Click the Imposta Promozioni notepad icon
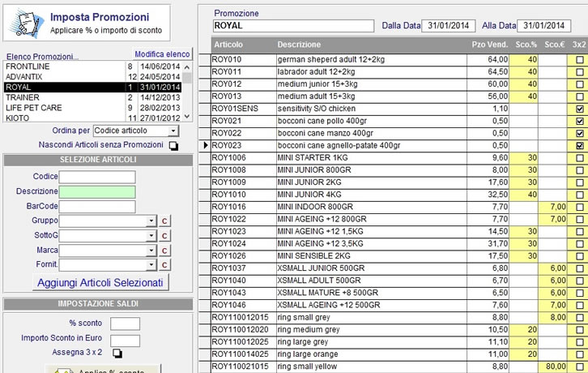The width and height of the screenshot is (588, 373). tap(28, 24)
